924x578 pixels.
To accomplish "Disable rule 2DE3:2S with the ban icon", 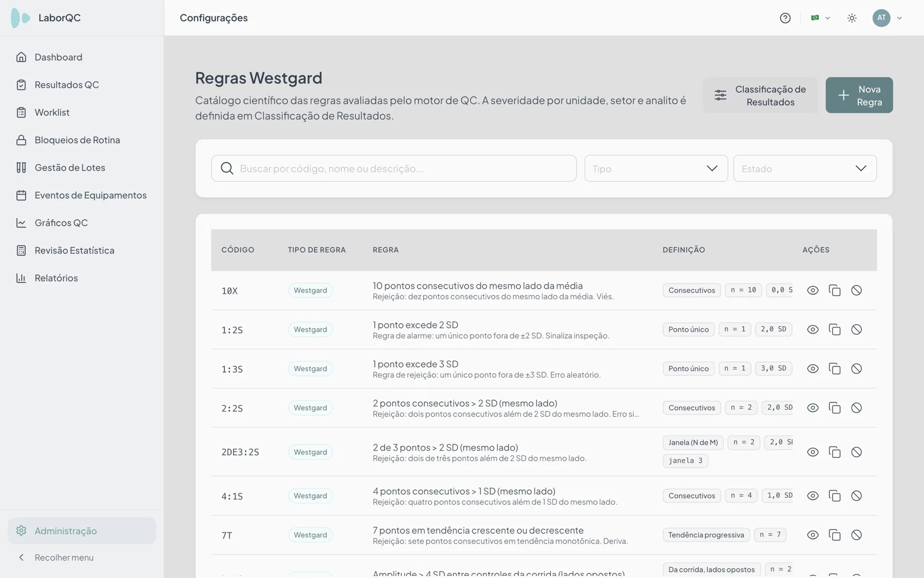I will (x=856, y=452).
